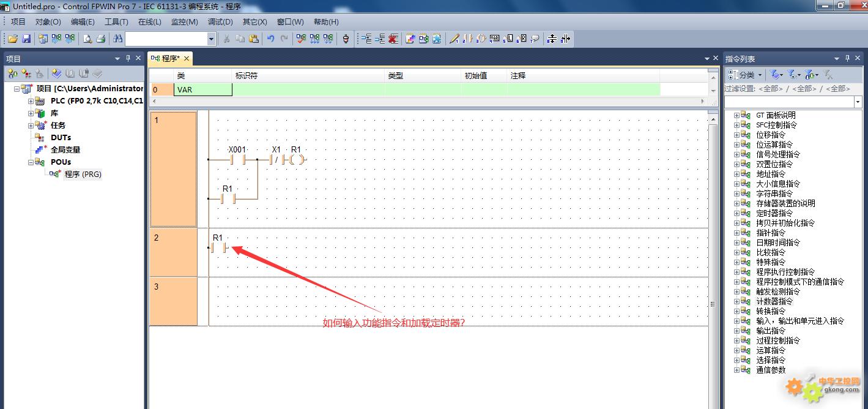
Task: Click the third filter funnel icon with green blocks
Action: (811, 75)
